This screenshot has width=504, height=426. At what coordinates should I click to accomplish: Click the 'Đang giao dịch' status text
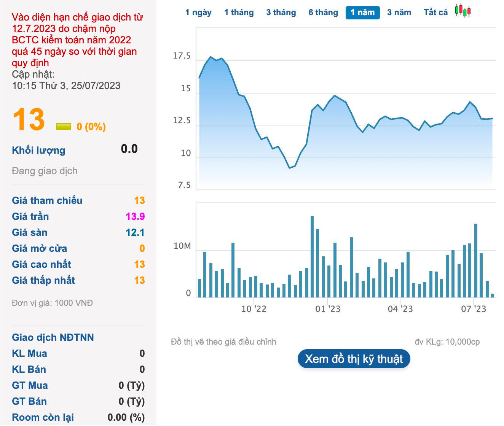click(x=45, y=171)
